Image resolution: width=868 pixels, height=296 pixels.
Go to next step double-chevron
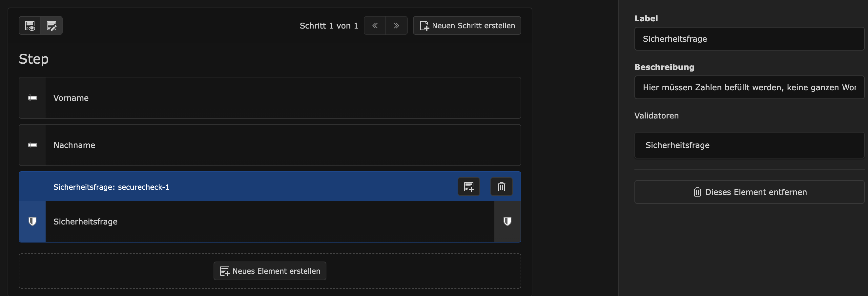tap(396, 26)
